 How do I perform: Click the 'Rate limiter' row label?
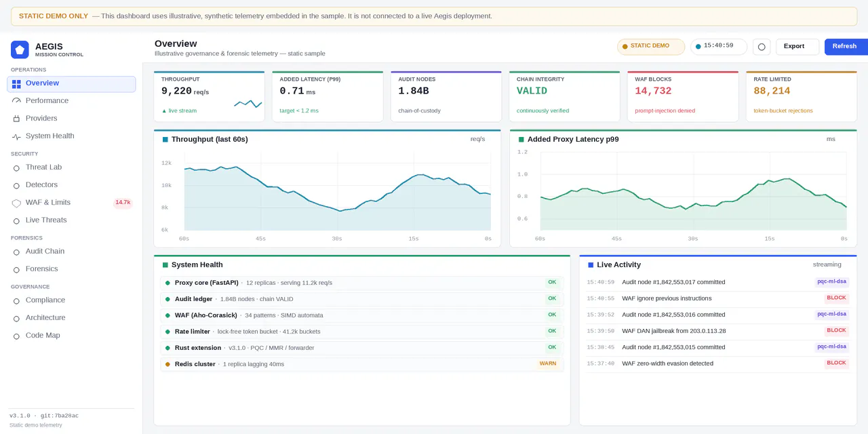[193, 332]
